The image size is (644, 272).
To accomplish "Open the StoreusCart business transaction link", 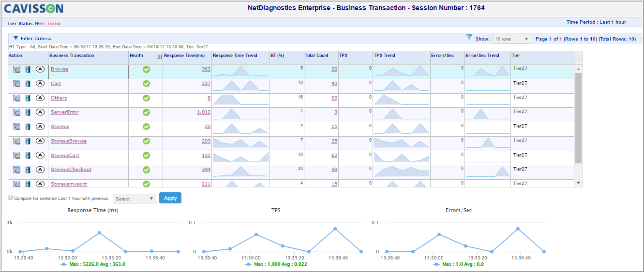I will tap(65, 156).
